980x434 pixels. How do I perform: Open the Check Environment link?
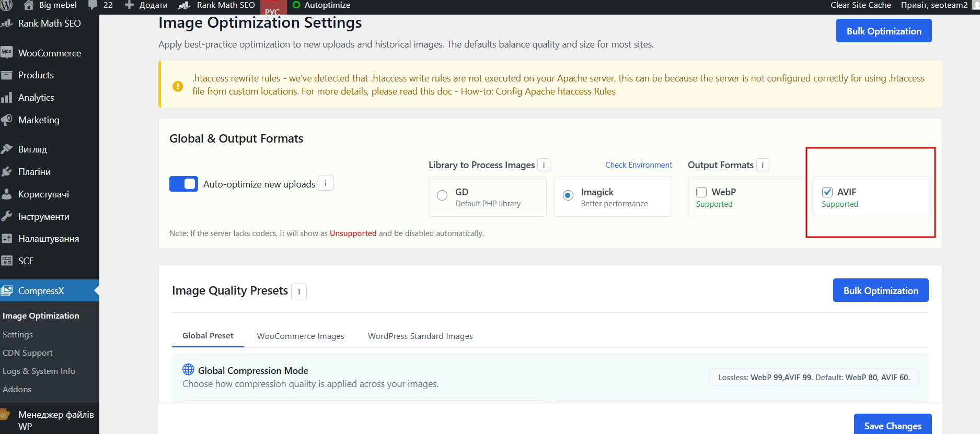(x=639, y=165)
